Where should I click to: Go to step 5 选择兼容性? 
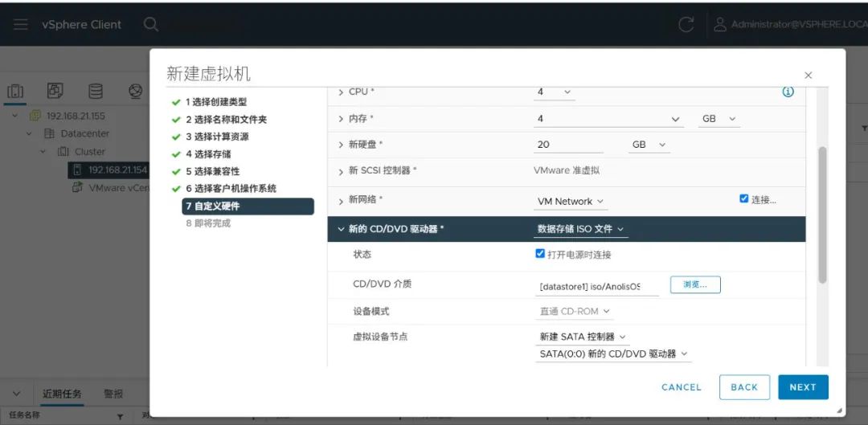[x=212, y=172]
